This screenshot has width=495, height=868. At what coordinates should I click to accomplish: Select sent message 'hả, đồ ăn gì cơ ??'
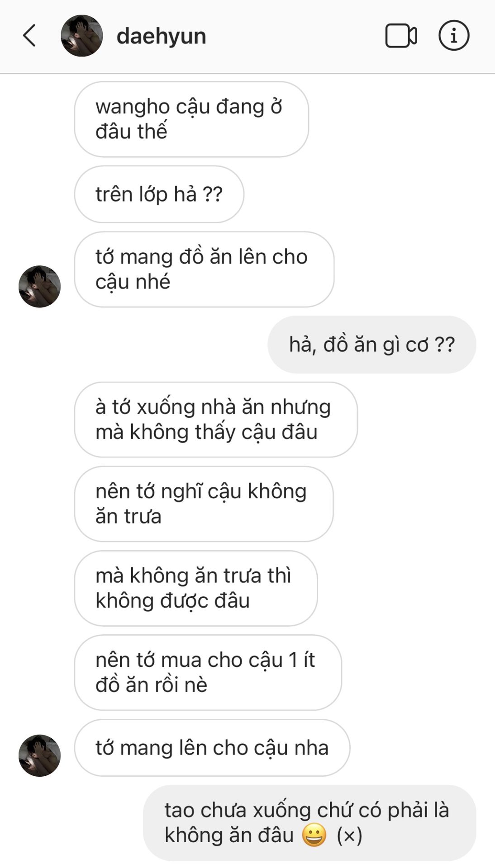coord(371,344)
